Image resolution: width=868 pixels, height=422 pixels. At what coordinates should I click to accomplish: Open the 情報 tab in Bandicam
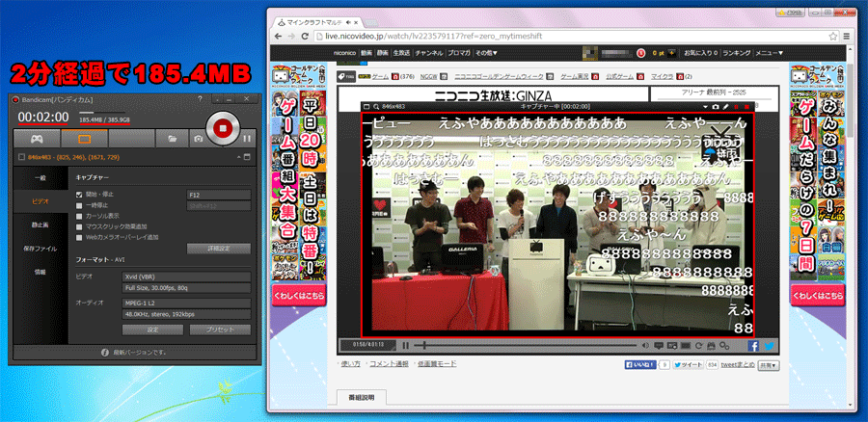coord(41,272)
